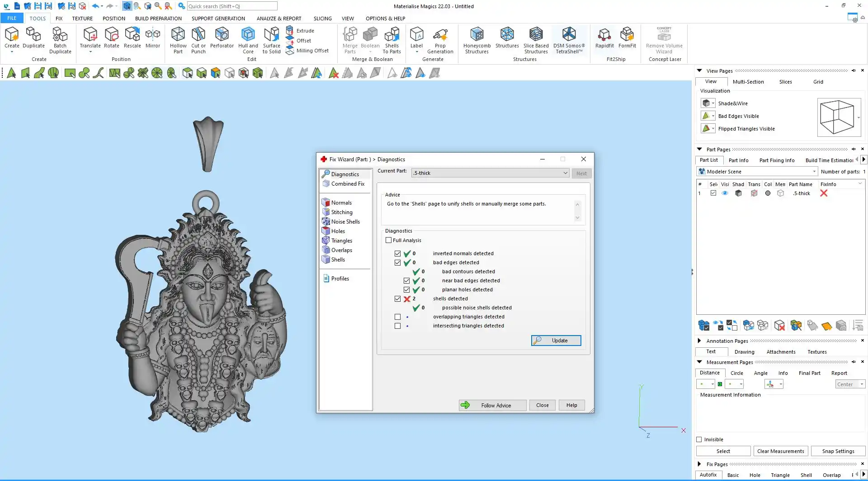Click the color swatch for .5-thick part

pos(768,193)
